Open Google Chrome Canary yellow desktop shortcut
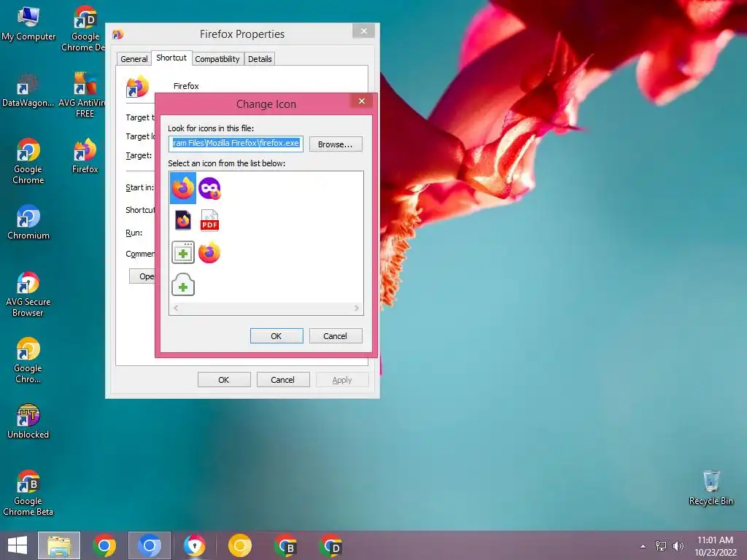Viewport: 747px width, 560px height. pyautogui.click(x=28, y=360)
